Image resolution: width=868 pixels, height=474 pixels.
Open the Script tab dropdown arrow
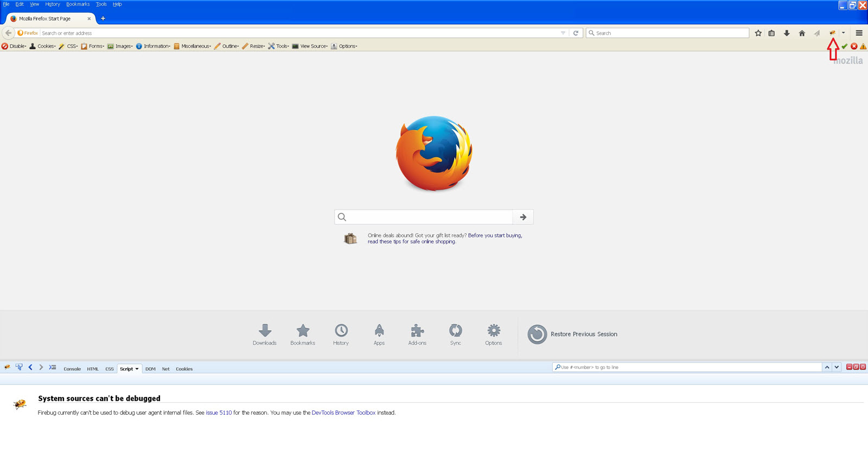coord(137,369)
